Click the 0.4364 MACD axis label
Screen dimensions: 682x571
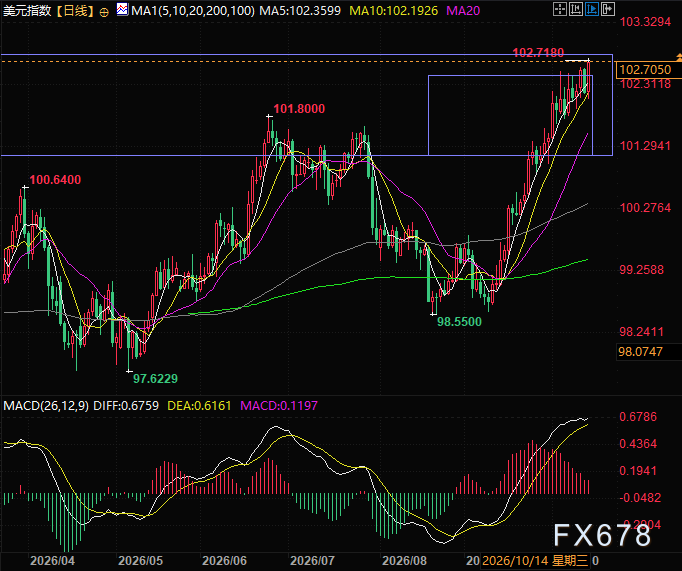click(x=638, y=444)
